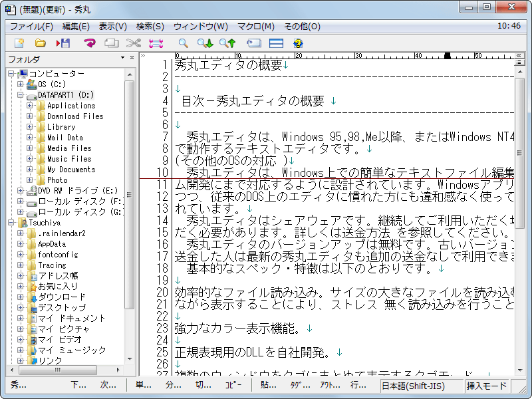The height and width of the screenshot is (399, 532).
Task: Click the 秀... function key button
Action: tap(19, 385)
